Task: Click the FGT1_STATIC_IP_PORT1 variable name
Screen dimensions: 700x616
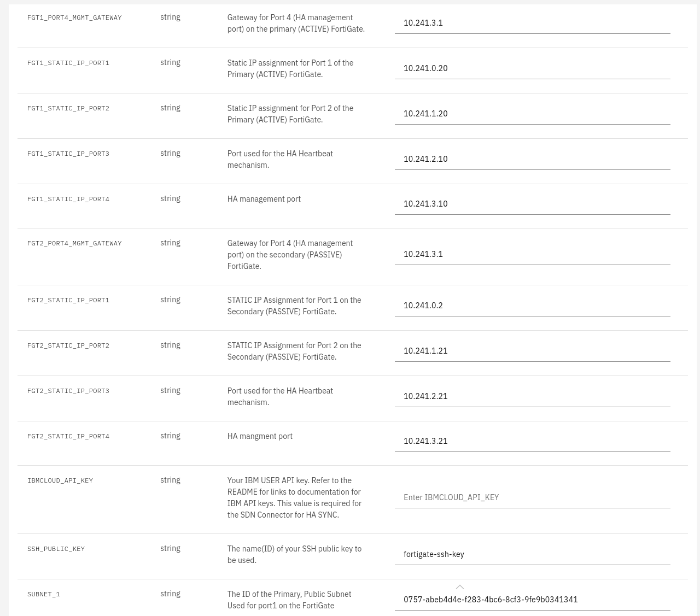Action: [x=68, y=63]
